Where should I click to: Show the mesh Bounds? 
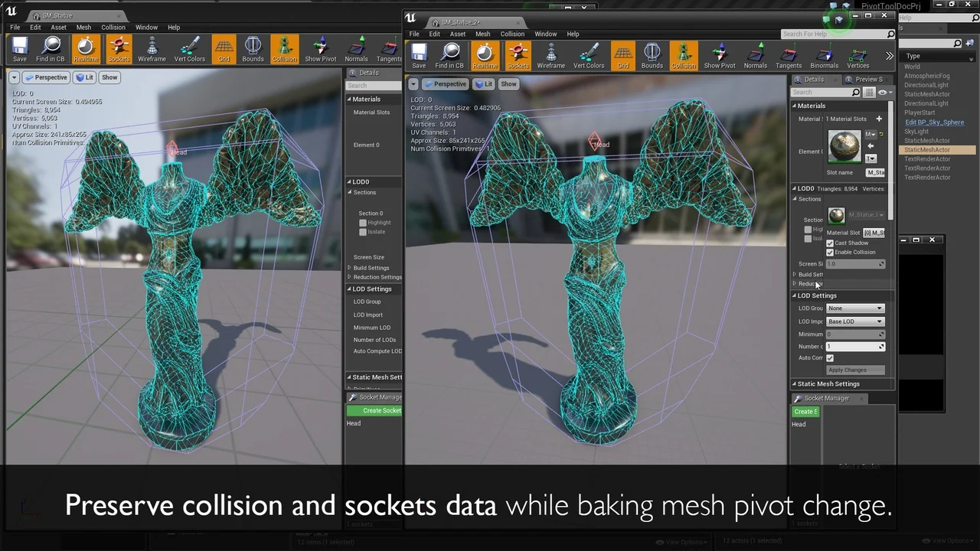(652, 54)
